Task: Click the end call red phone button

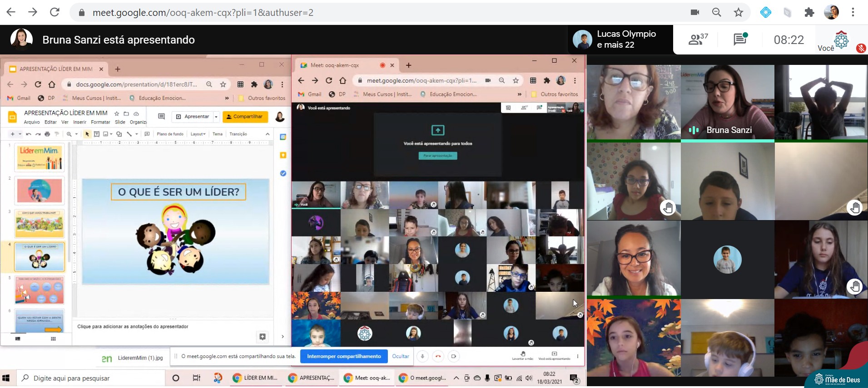Action: tap(438, 356)
